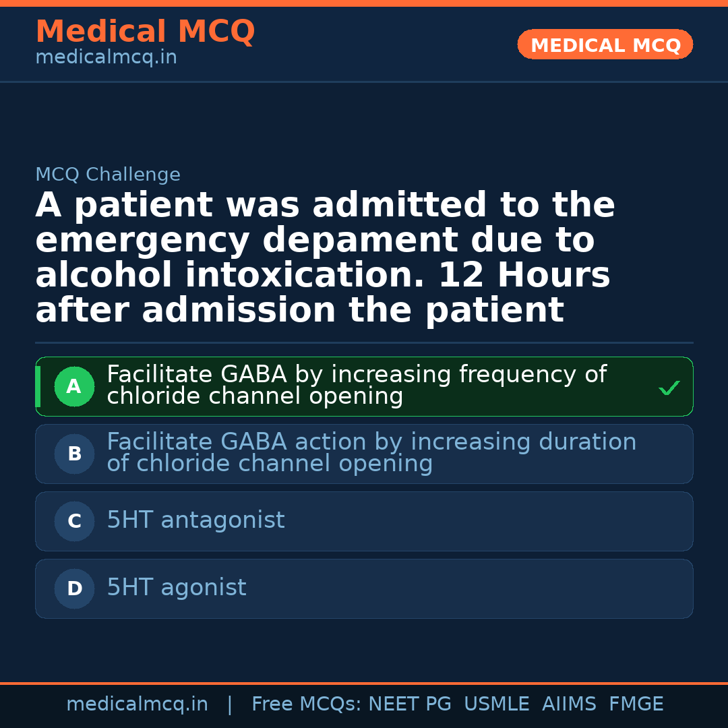Click the orange MEDICAL MCQ badge

pyautogui.click(x=605, y=45)
